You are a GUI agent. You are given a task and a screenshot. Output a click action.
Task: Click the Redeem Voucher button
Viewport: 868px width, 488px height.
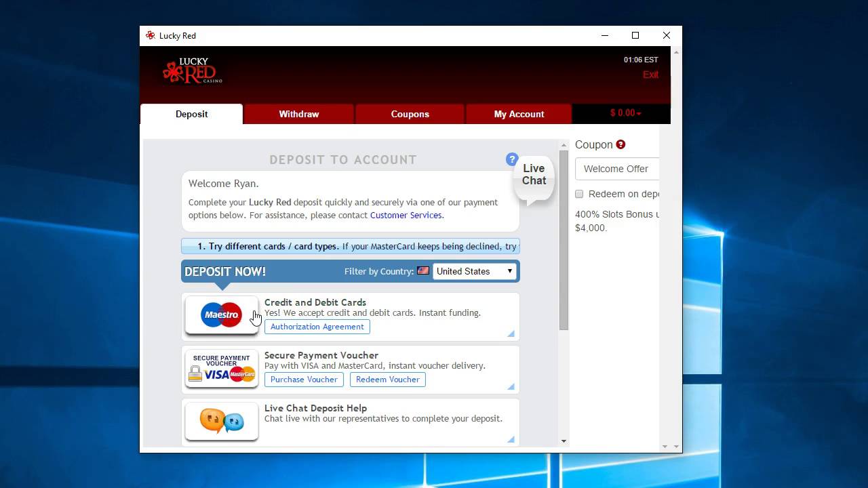[388, 380]
